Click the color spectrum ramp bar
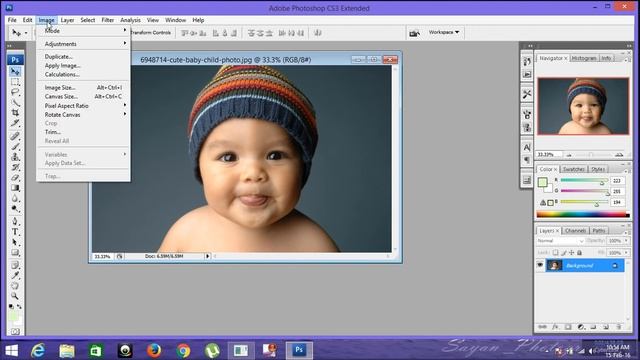 pos(583,215)
